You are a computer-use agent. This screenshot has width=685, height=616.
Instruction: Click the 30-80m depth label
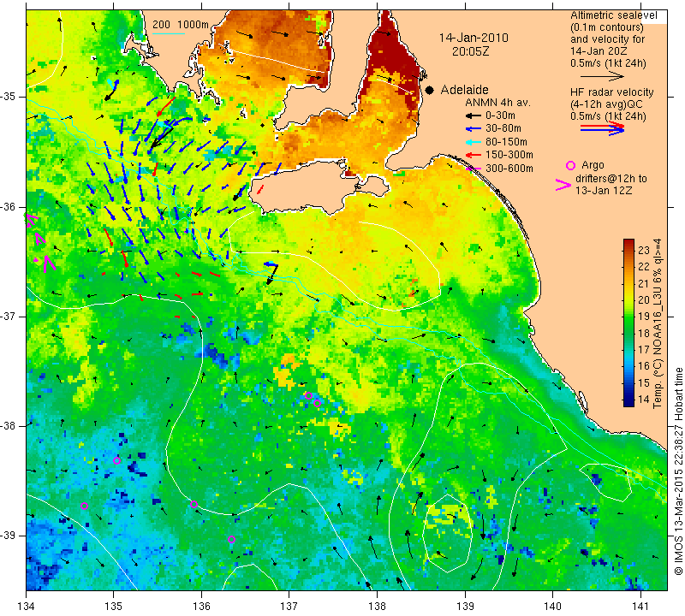(503, 129)
